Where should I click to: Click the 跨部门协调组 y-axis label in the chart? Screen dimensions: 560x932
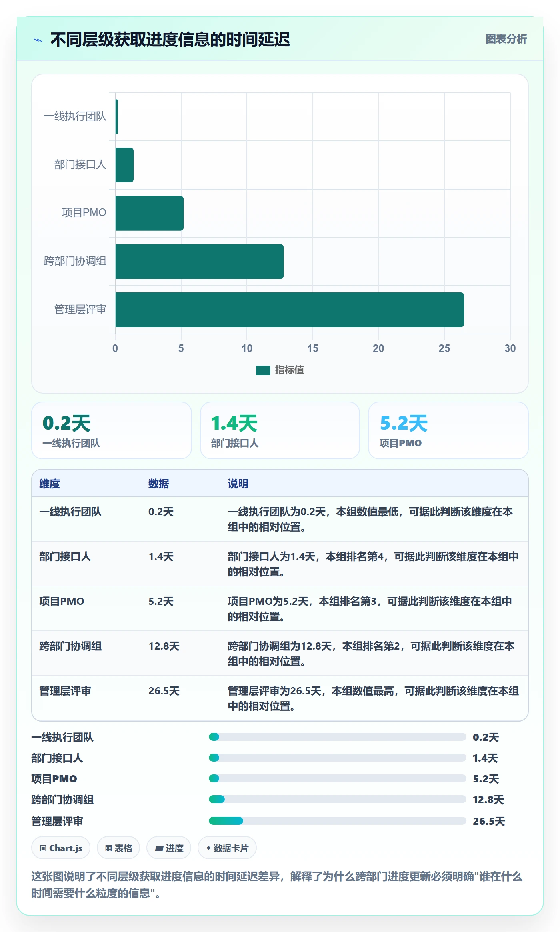[x=75, y=261]
